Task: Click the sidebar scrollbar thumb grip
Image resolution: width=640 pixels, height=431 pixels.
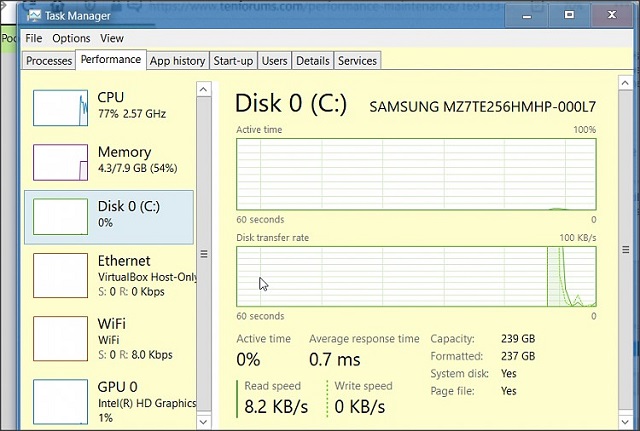Action: (x=204, y=254)
